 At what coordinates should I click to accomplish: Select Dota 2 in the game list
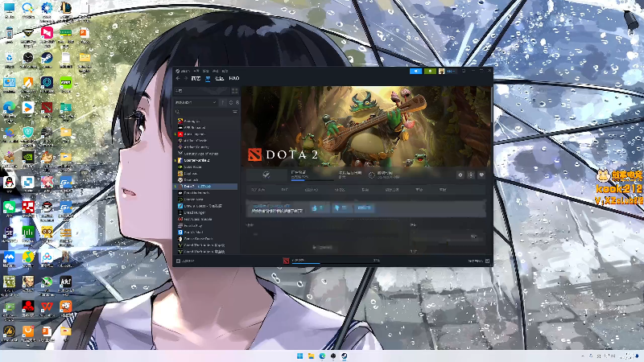[206, 187]
